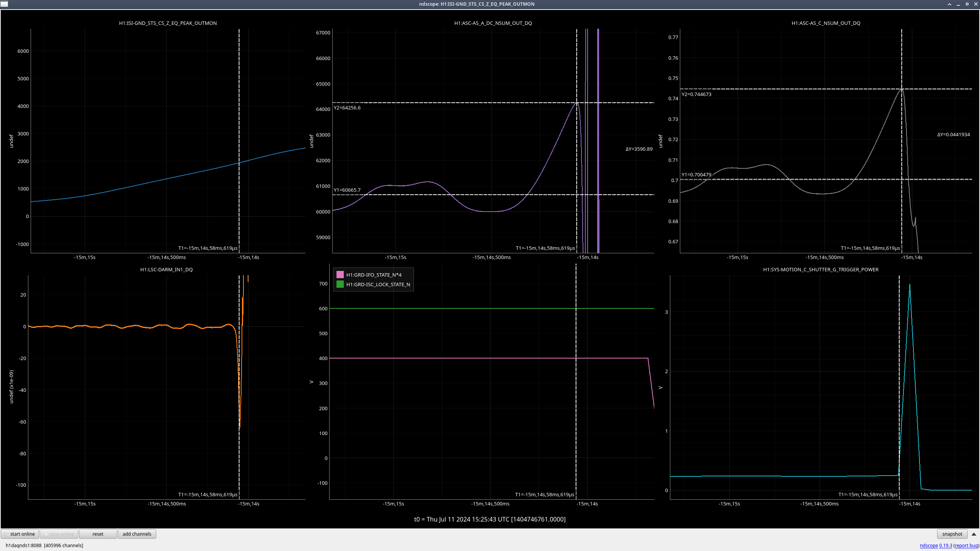This screenshot has height=551, width=980.
Task: Click the t0 timestamp text
Action: coord(490,519)
